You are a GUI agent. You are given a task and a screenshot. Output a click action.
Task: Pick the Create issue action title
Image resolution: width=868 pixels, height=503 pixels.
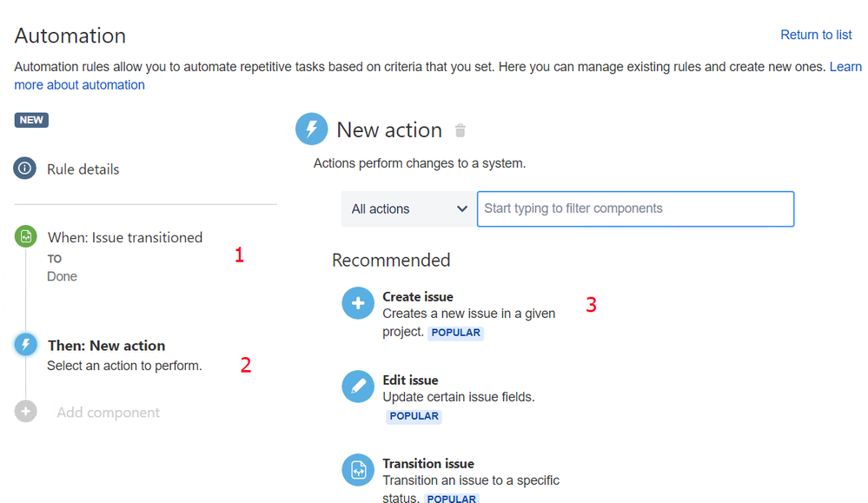(x=418, y=297)
